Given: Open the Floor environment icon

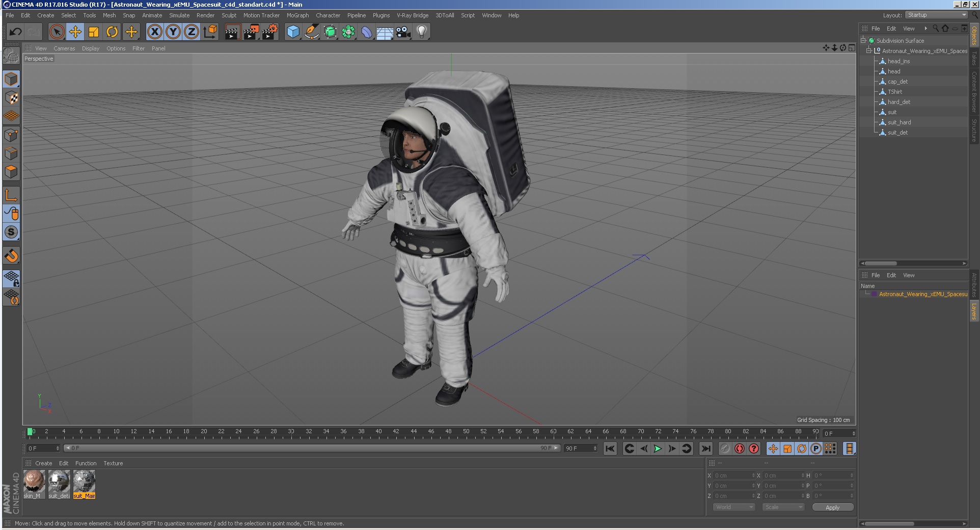Looking at the screenshot, I should 385,32.
